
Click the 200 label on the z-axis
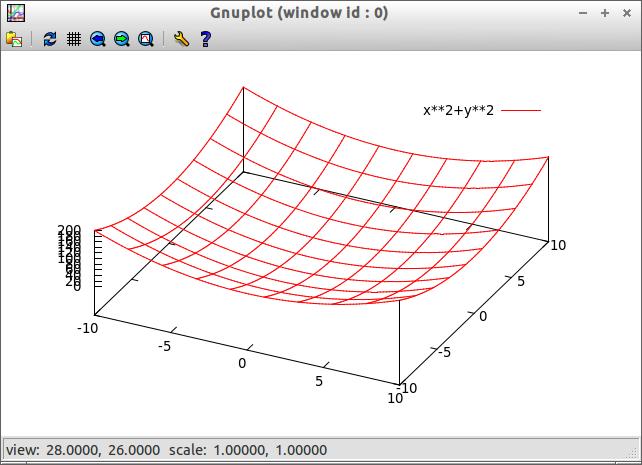tap(70, 230)
